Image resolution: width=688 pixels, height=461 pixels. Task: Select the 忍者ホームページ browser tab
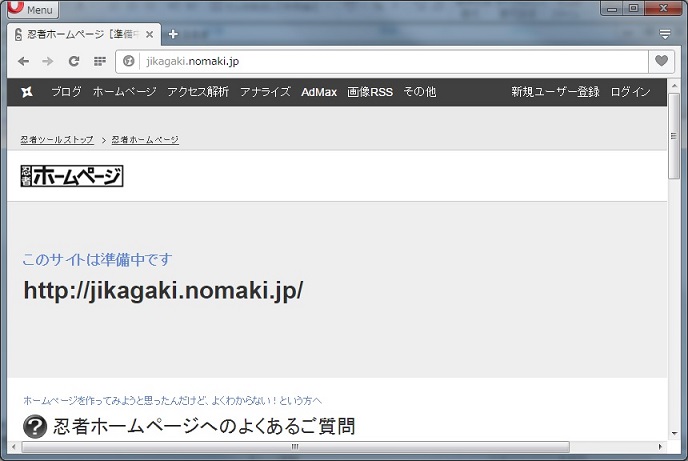pos(84,34)
